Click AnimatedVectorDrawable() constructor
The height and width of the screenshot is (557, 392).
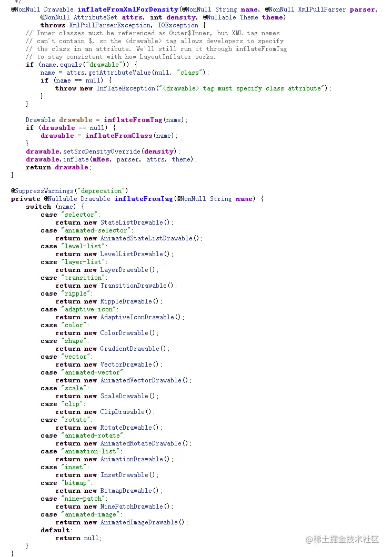pos(144,380)
